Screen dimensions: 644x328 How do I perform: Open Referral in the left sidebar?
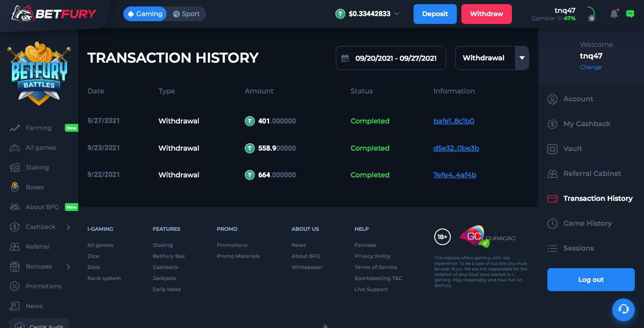pyautogui.click(x=38, y=247)
